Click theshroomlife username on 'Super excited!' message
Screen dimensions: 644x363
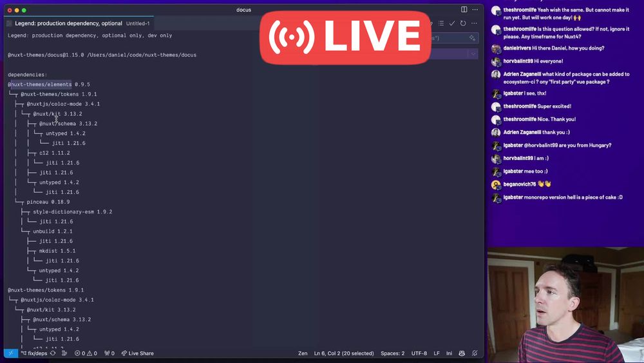click(520, 106)
